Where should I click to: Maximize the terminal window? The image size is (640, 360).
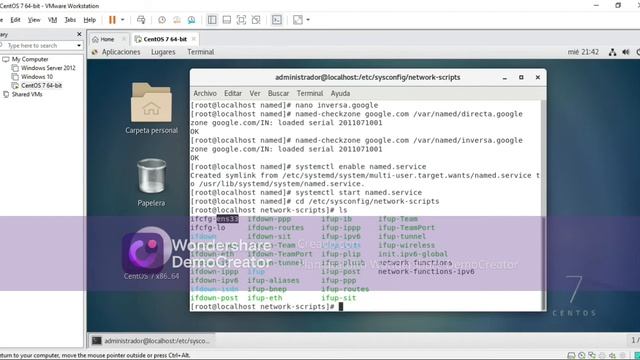tap(521, 78)
